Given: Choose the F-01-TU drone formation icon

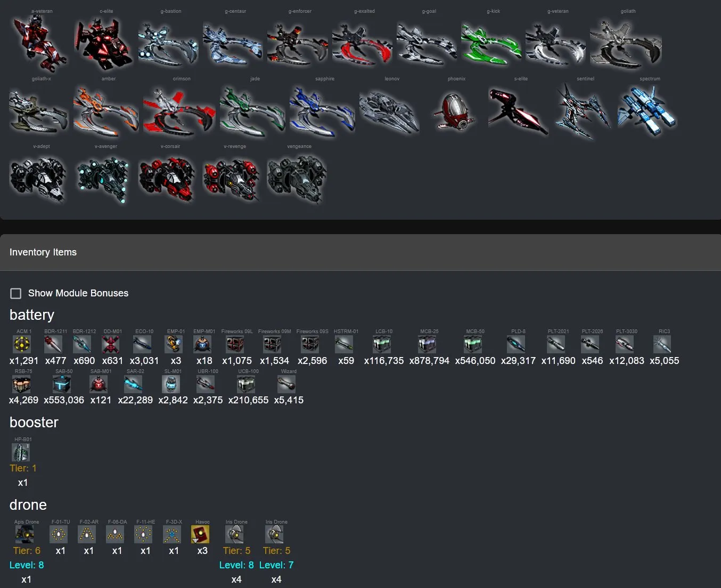Looking at the screenshot, I should tap(59, 534).
